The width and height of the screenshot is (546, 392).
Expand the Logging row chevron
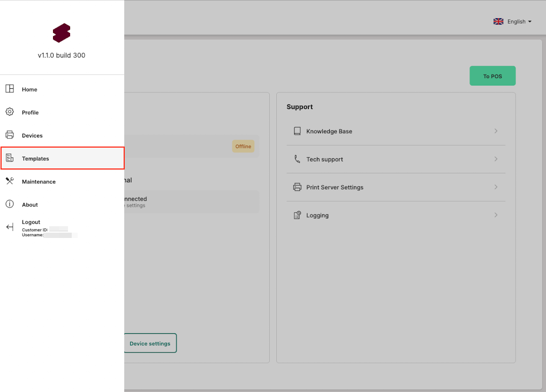496,215
